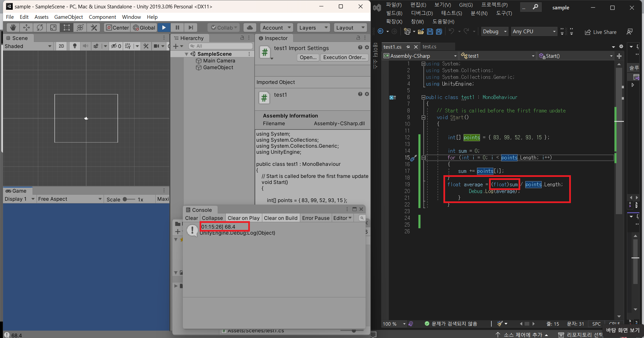644x338 pixels.
Task: Open the Free Aspect dropdown
Action: tap(70, 199)
